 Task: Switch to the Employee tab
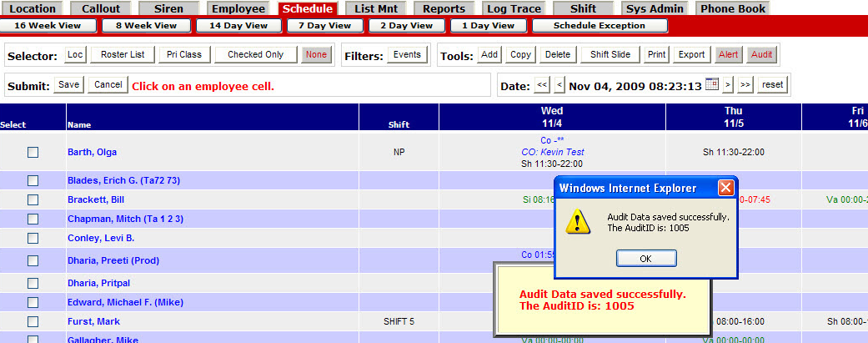pos(238,9)
